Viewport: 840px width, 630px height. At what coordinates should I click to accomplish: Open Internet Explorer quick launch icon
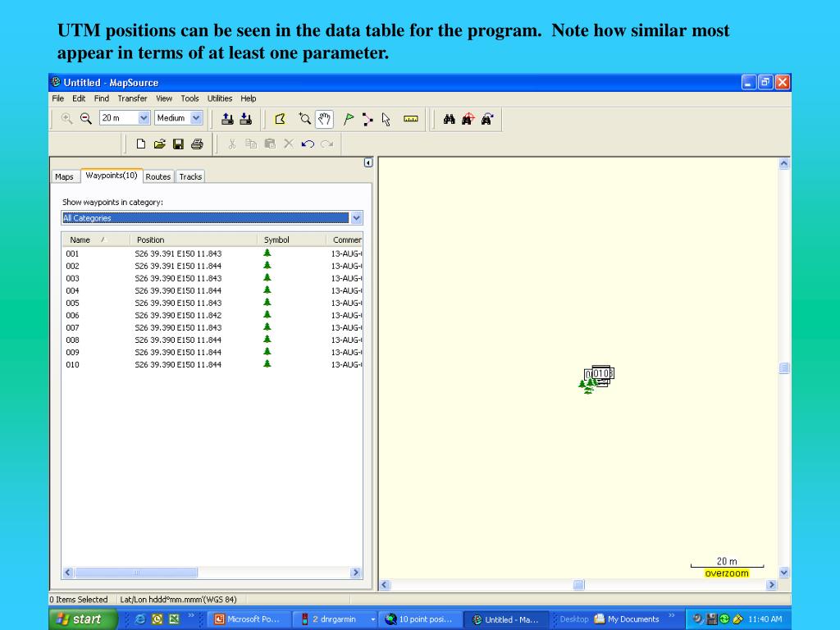coord(140,619)
